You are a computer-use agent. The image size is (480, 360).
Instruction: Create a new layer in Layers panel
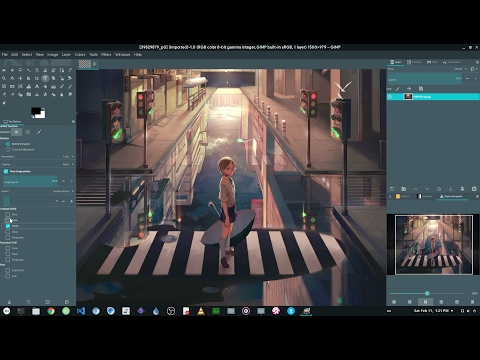[392, 189]
